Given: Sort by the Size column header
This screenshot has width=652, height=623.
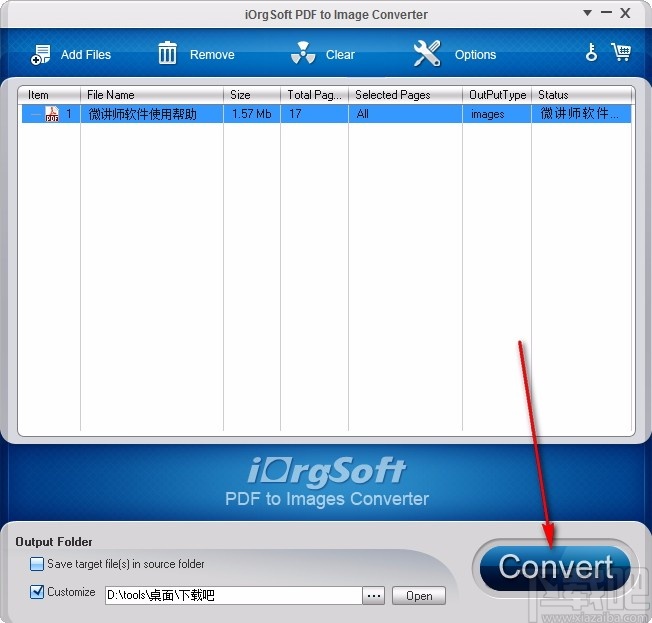Looking at the screenshot, I should click(252, 95).
